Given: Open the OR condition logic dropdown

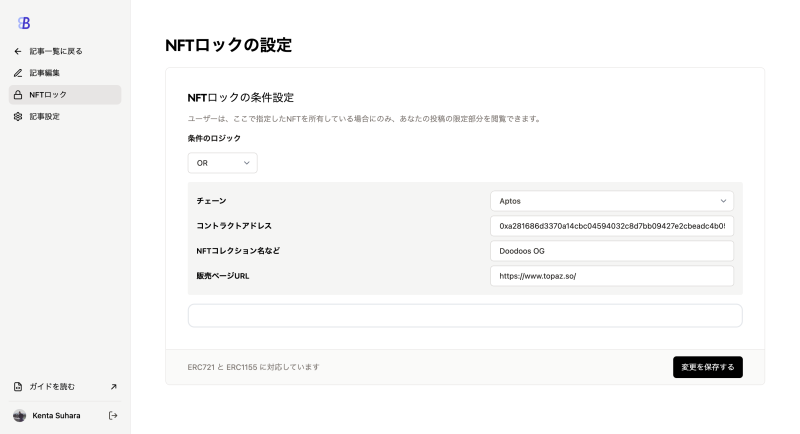Looking at the screenshot, I should click(x=222, y=163).
